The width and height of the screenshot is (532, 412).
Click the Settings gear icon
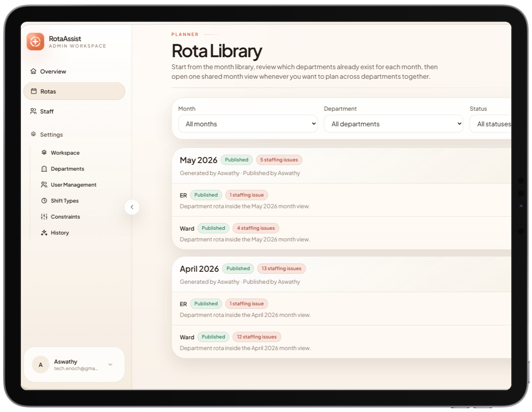(x=33, y=134)
